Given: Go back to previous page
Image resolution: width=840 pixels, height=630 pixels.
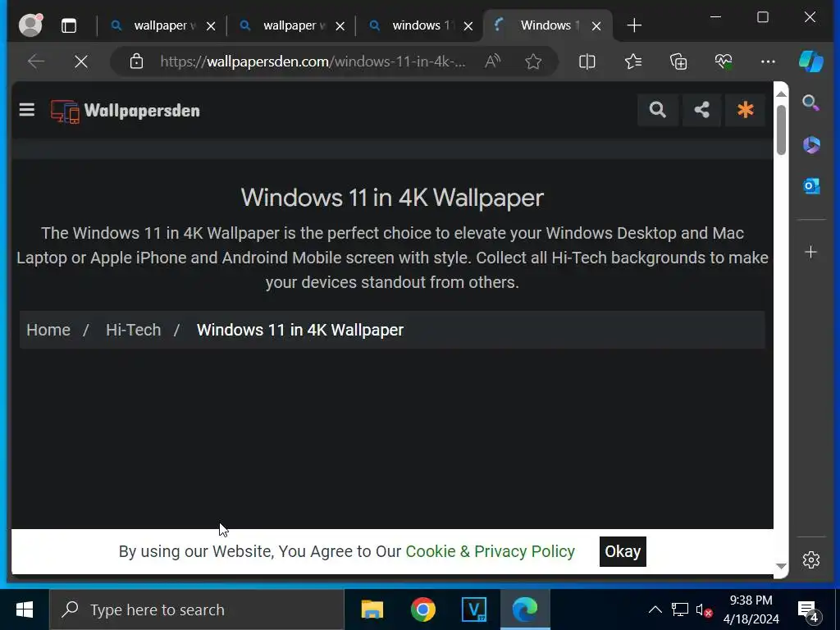Looking at the screenshot, I should pos(36,62).
